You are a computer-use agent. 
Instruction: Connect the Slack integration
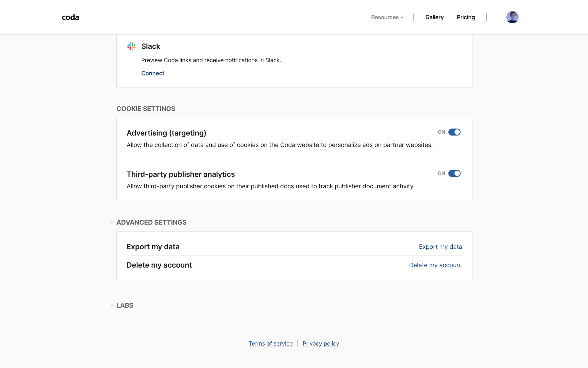click(153, 73)
